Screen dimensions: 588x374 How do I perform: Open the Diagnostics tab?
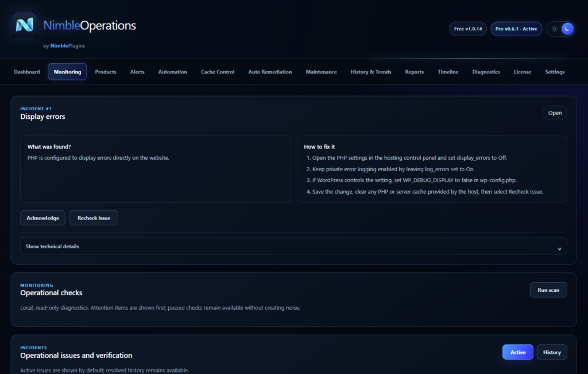tap(486, 72)
